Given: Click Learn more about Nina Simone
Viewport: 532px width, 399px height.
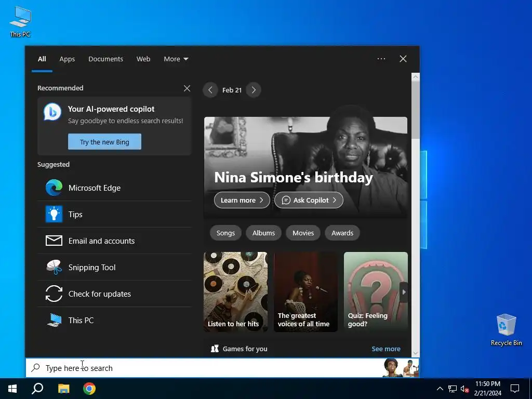Looking at the screenshot, I should click(x=242, y=200).
